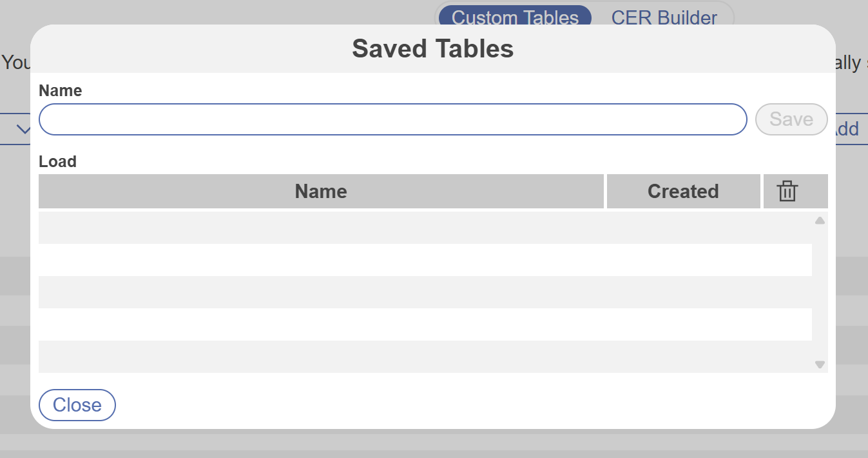Click the scroll down arrow in saved list
868x458 pixels.
tap(820, 364)
